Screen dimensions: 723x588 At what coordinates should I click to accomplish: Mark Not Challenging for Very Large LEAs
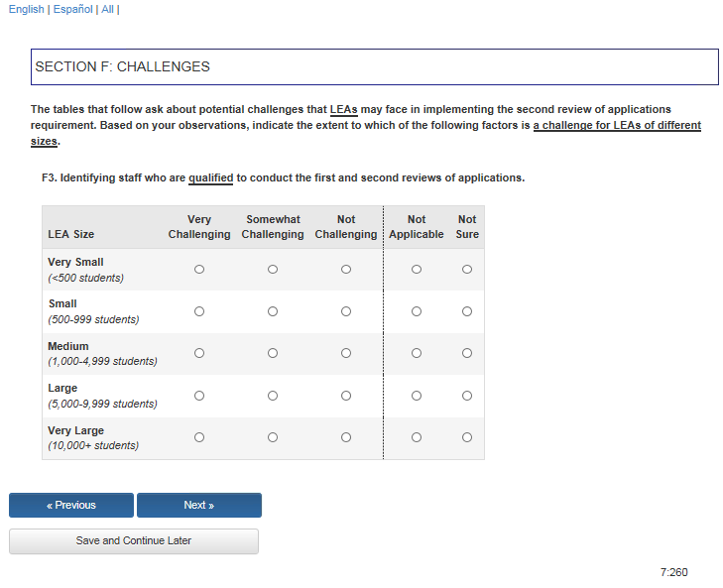click(346, 437)
